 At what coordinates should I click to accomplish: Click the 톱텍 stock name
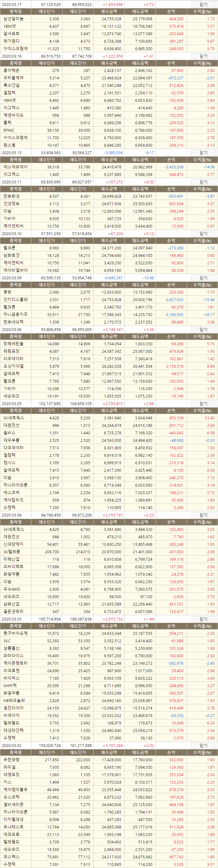pyautogui.click(x=7, y=123)
